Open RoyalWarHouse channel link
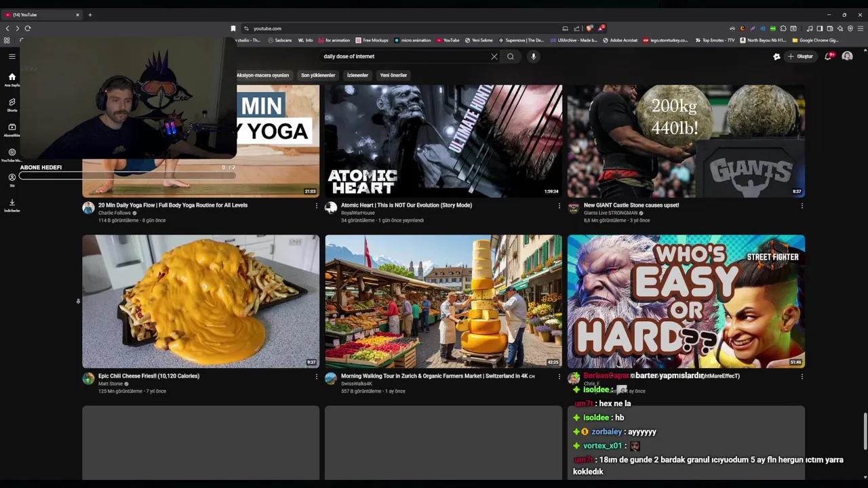 [357, 213]
